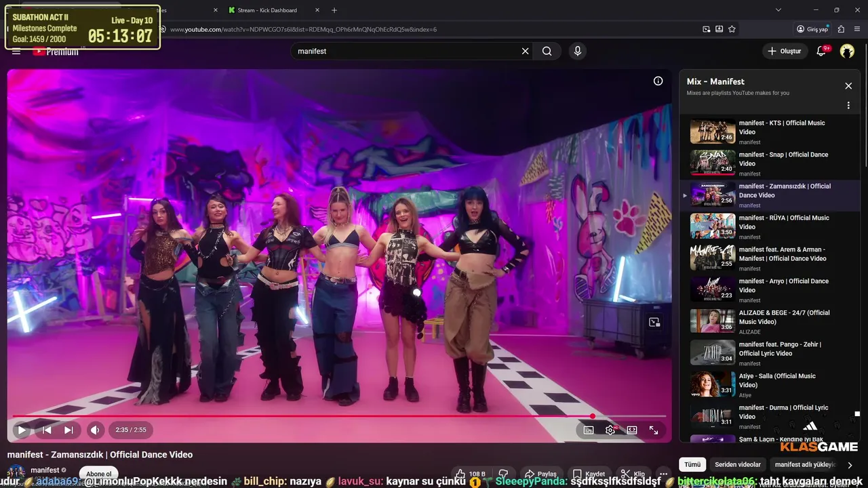The width and height of the screenshot is (868, 488).
Task: Mute the video with the volume icon
Action: coord(95,430)
